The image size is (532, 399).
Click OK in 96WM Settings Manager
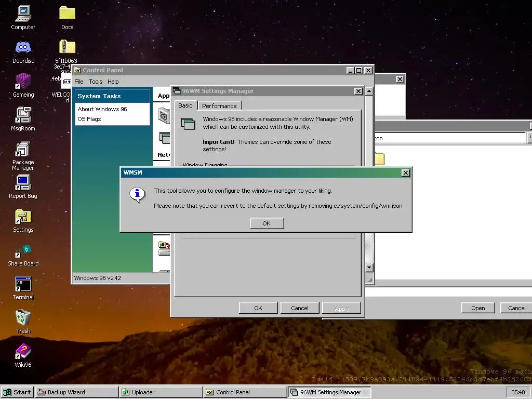pyautogui.click(x=258, y=308)
